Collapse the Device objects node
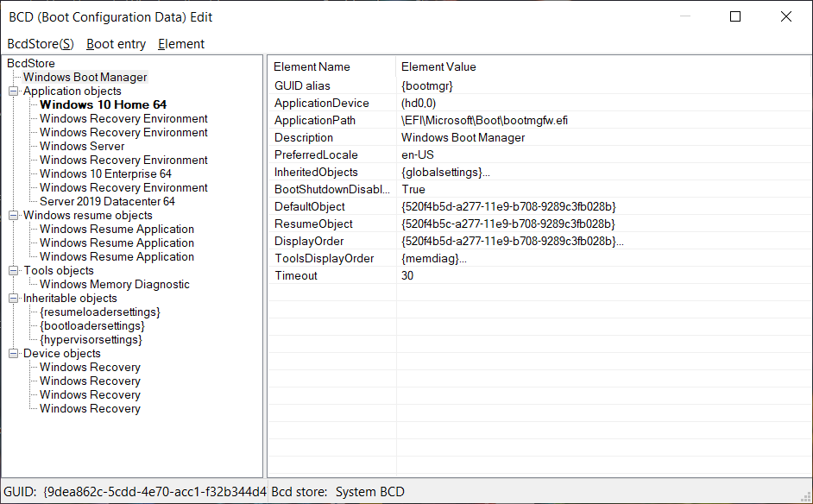813x504 pixels. tap(14, 354)
